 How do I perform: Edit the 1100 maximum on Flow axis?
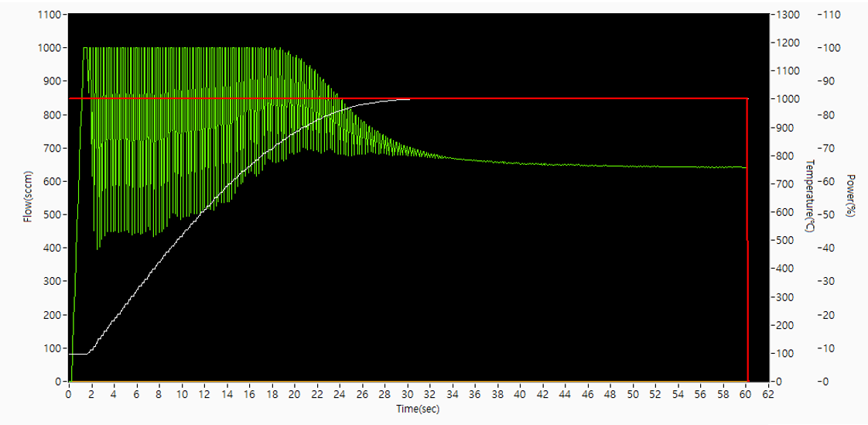click(x=50, y=15)
